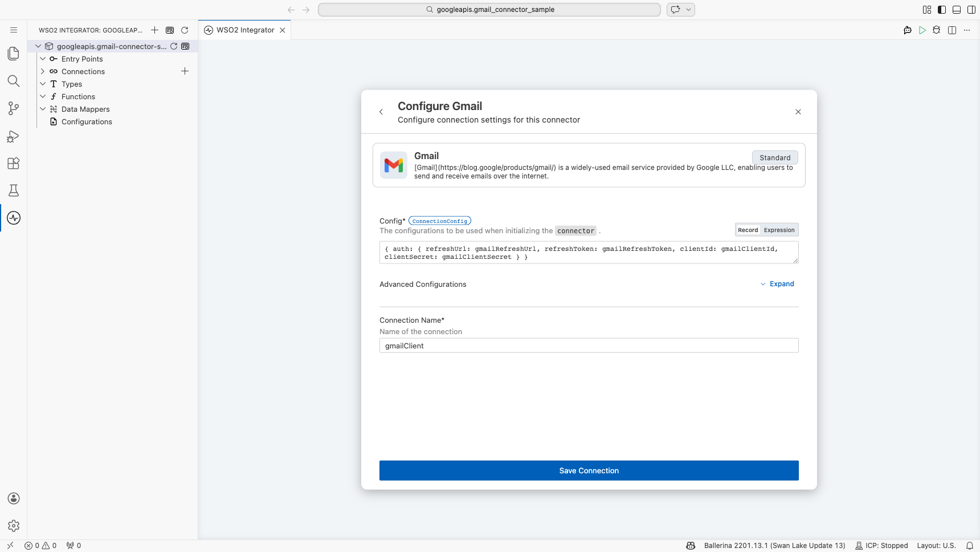980x552 pixels.
Task: Show errors and warnings in status bar
Action: (x=40, y=546)
